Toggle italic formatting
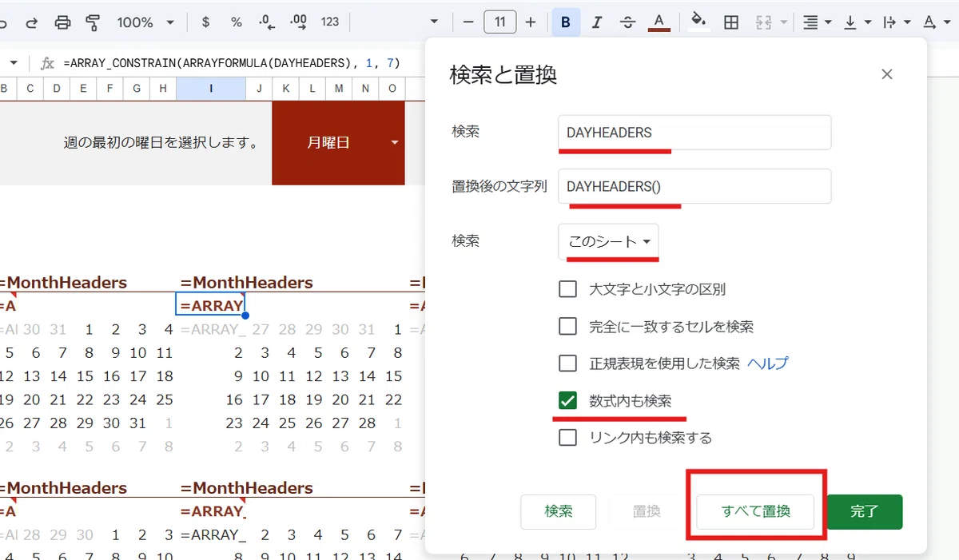959x560 pixels. click(596, 22)
